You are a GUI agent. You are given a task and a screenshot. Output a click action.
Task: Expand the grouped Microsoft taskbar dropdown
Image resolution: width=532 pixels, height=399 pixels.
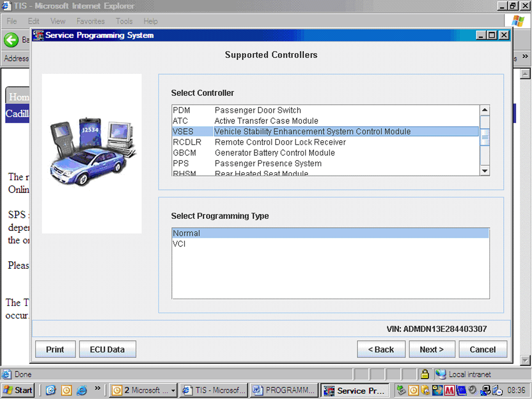point(173,390)
